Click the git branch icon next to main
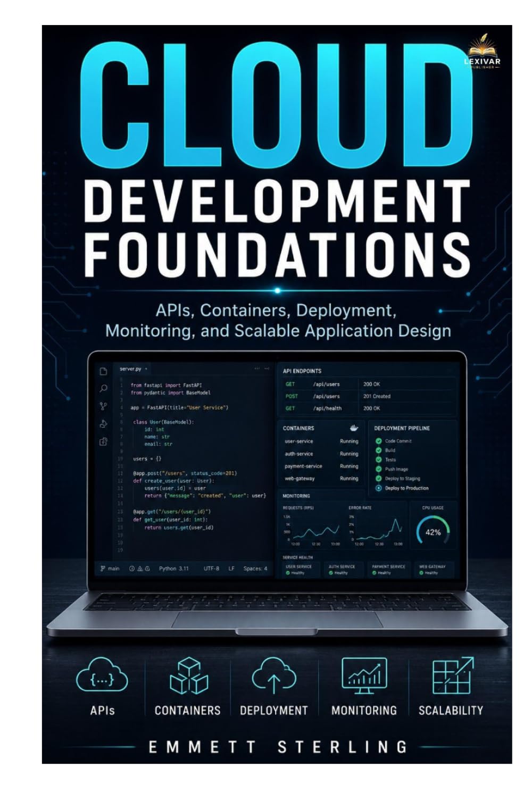The width and height of the screenshot is (532, 793). (x=102, y=569)
